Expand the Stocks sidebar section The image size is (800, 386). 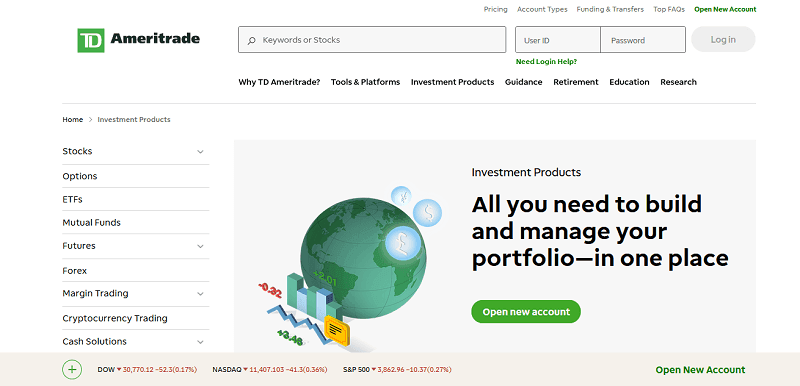[200, 151]
